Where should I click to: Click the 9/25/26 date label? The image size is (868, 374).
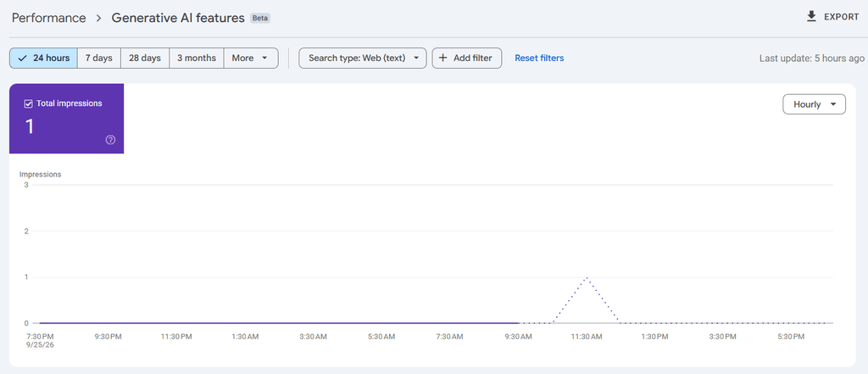click(x=40, y=344)
